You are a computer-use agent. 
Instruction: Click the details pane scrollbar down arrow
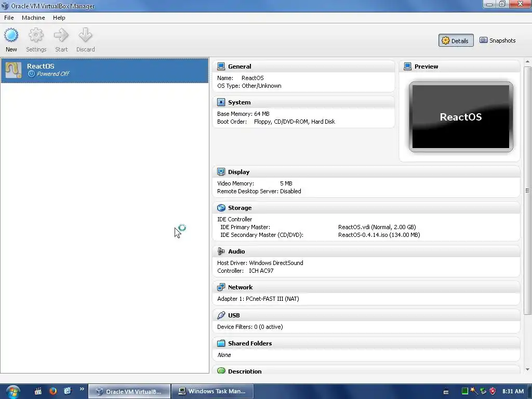pyautogui.click(x=527, y=369)
